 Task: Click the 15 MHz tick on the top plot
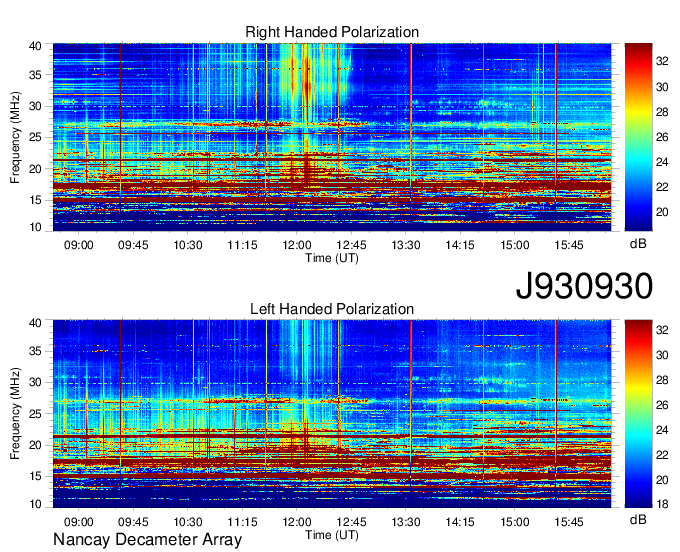pyautogui.click(x=35, y=200)
